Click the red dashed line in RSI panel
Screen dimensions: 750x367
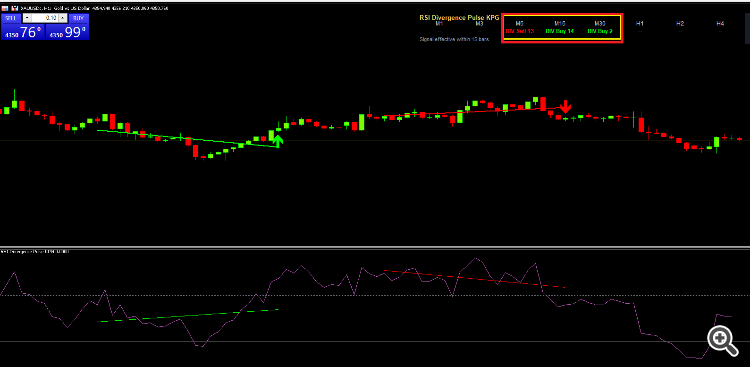pyautogui.click(x=474, y=279)
